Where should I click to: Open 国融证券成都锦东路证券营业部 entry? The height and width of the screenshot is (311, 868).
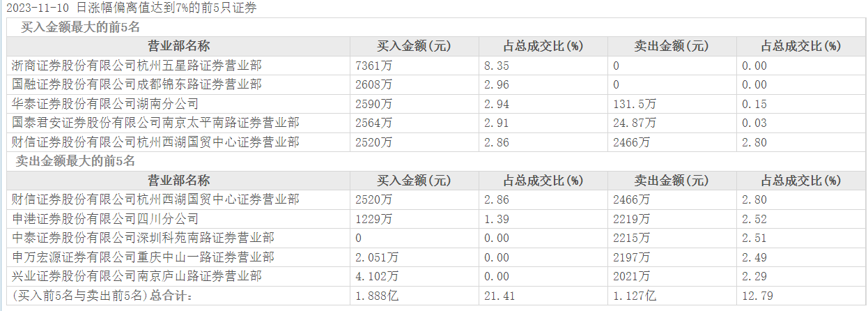[137, 85]
